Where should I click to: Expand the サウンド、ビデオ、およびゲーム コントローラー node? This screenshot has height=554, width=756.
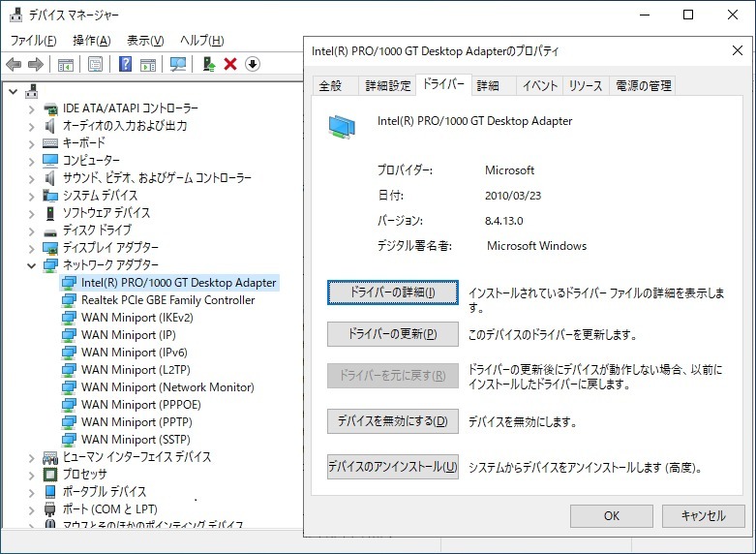[31, 178]
